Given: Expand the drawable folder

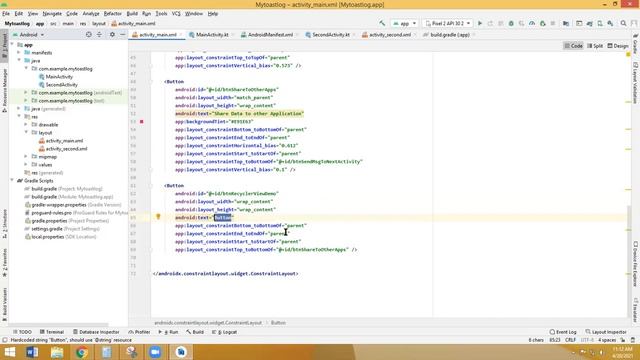Looking at the screenshot, I should (x=26, y=124).
